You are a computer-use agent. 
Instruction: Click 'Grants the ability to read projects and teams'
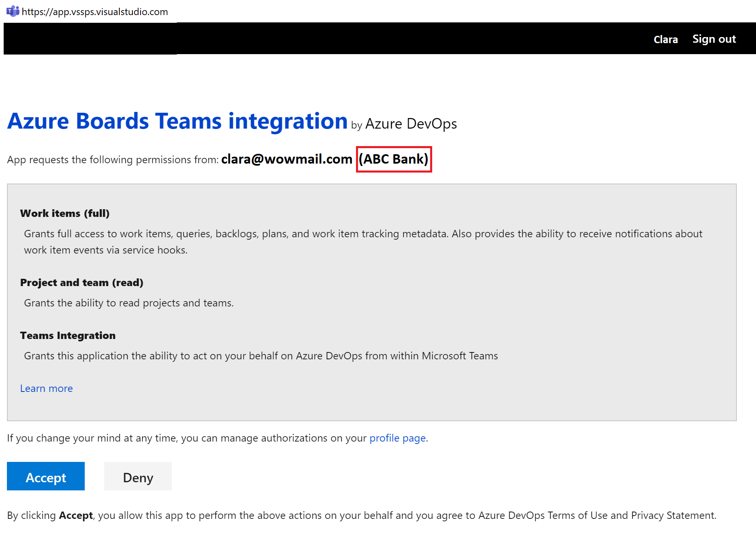pos(129,303)
